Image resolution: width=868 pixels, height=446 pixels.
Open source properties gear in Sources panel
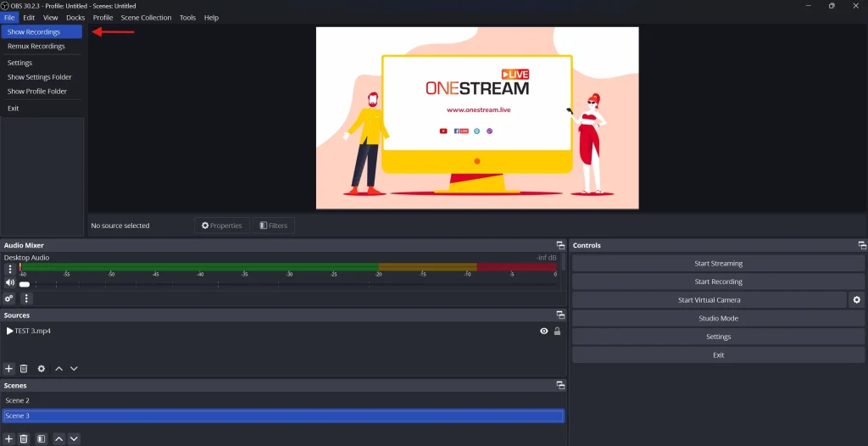41,369
